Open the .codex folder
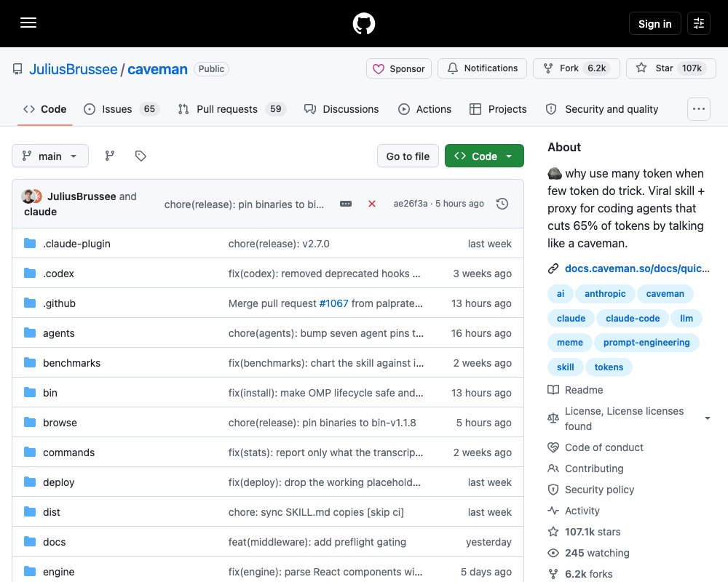The height and width of the screenshot is (582, 728). coord(58,274)
